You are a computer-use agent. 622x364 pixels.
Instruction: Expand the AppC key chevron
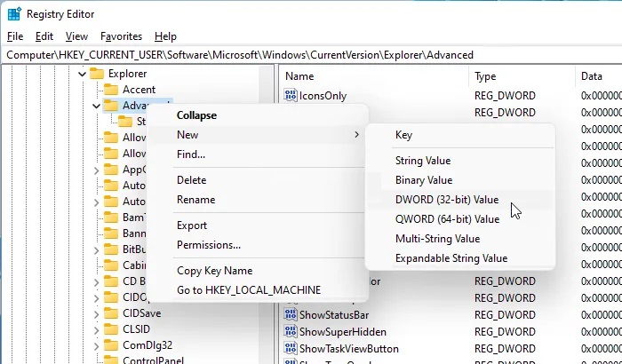coord(96,170)
